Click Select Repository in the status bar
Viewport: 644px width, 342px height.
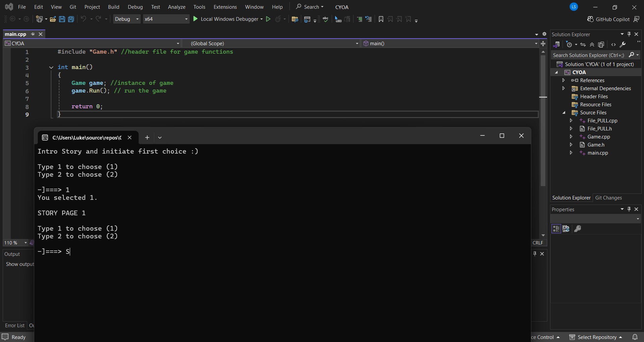(596, 337)
